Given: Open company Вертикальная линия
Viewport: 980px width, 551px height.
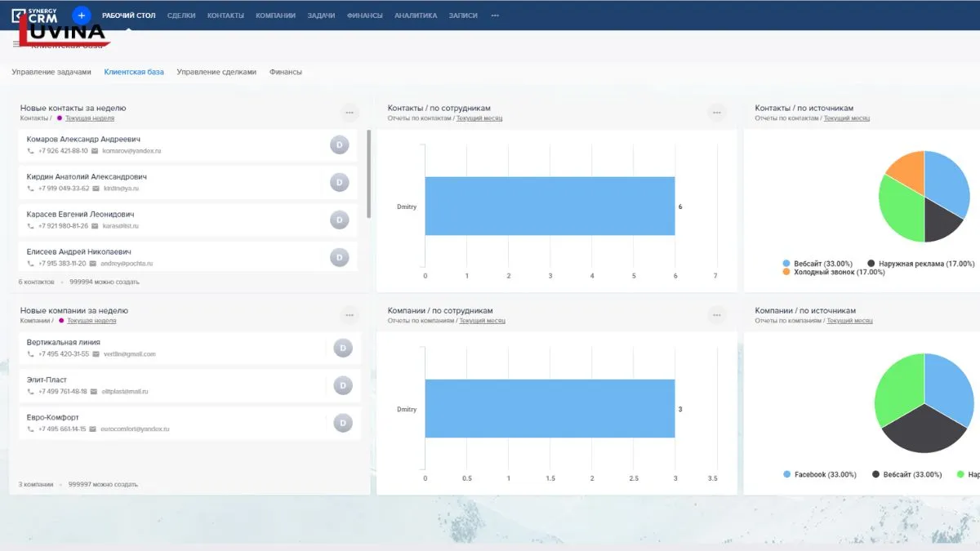Looking at the screenshot, I should tap(64, 342).
